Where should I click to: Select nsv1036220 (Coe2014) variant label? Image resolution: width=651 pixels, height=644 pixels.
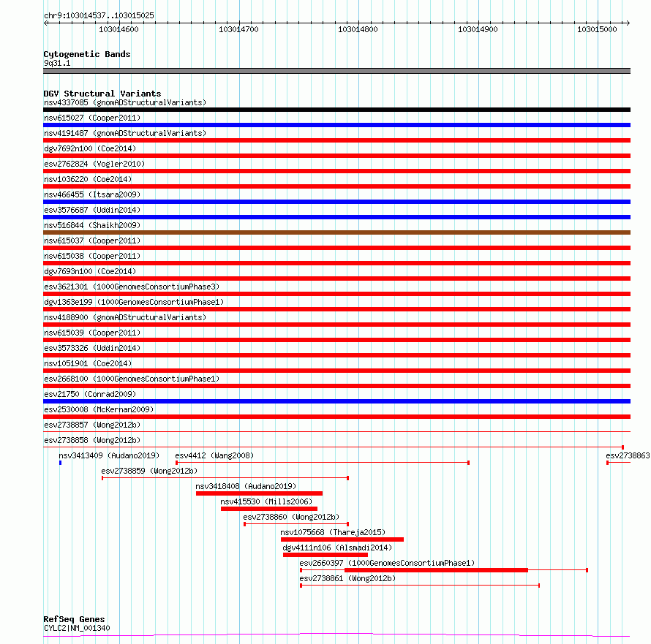[x=88, y=179]
